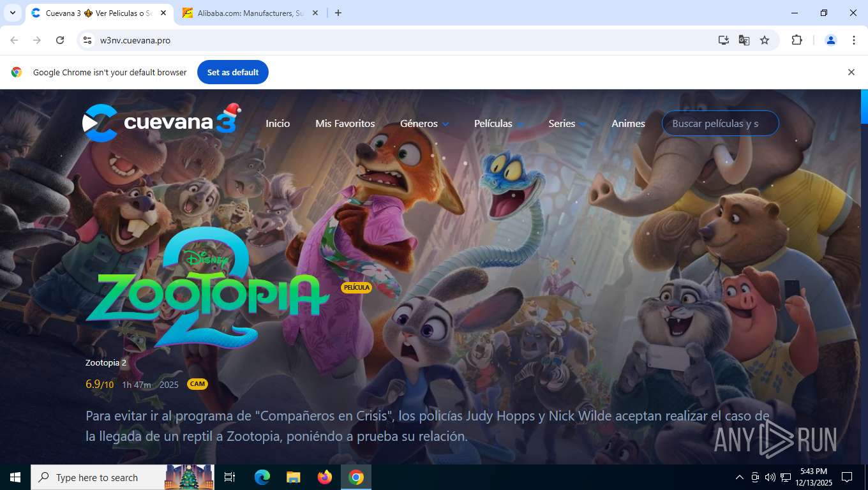
Task: Expand the Películas dropdown
Action: (x=498, y=123)
